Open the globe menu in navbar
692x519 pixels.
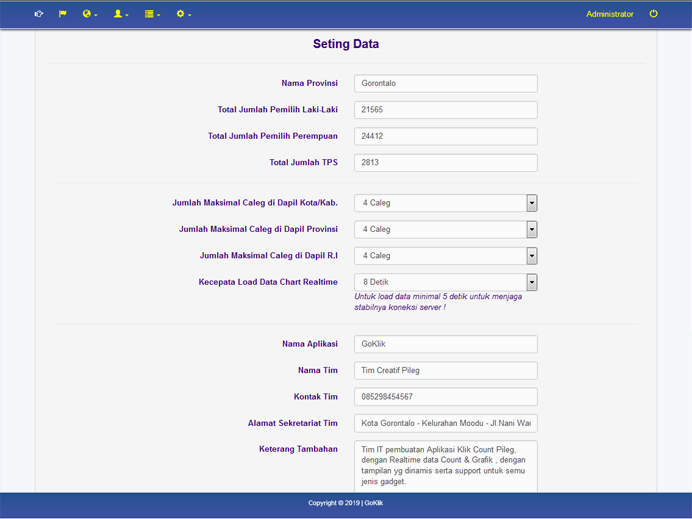[89, 14]
